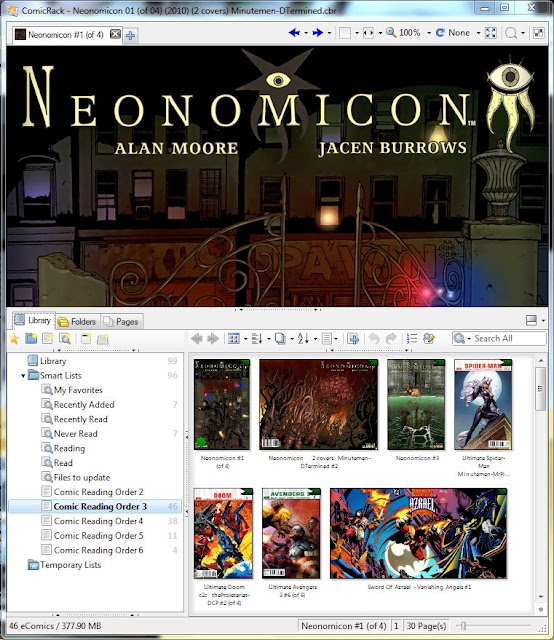Select Temporary Lists folder

(70, 565)
